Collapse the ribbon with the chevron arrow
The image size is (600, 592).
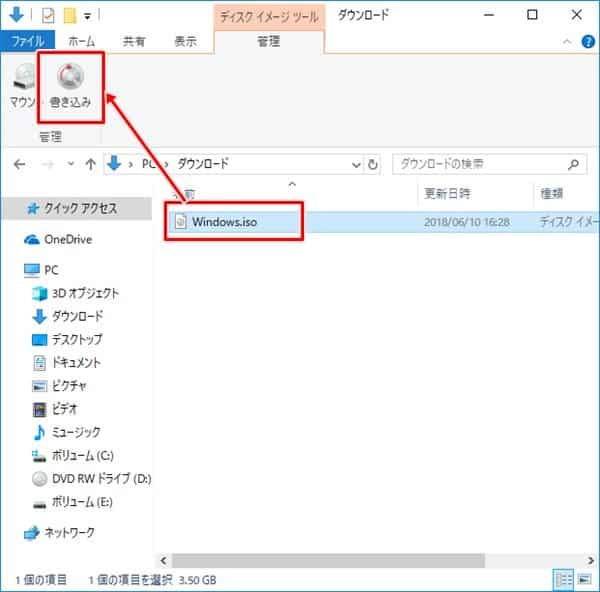coord(568,42)
